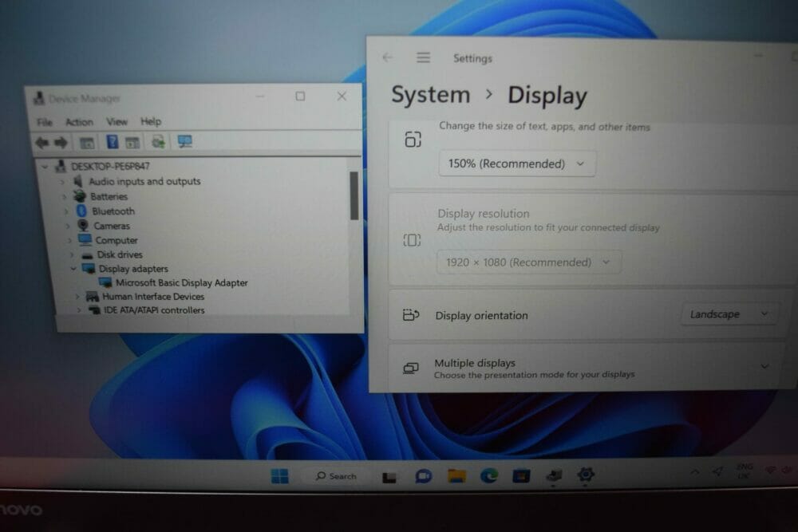
Task: Select DESKTOP-PE6P847 computer name
Action: click(x=110, y=167)
